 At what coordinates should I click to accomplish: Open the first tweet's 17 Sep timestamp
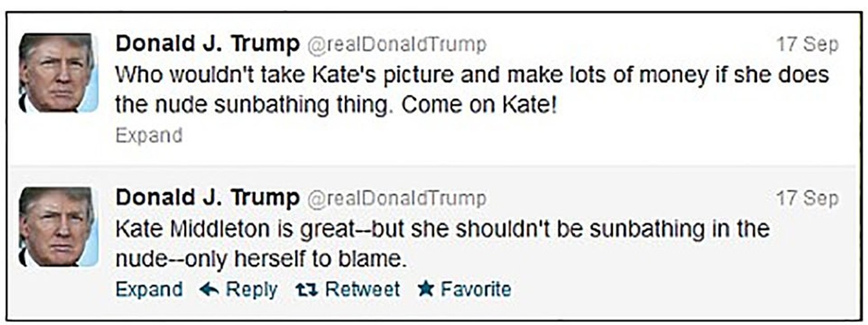pos(807,44)
